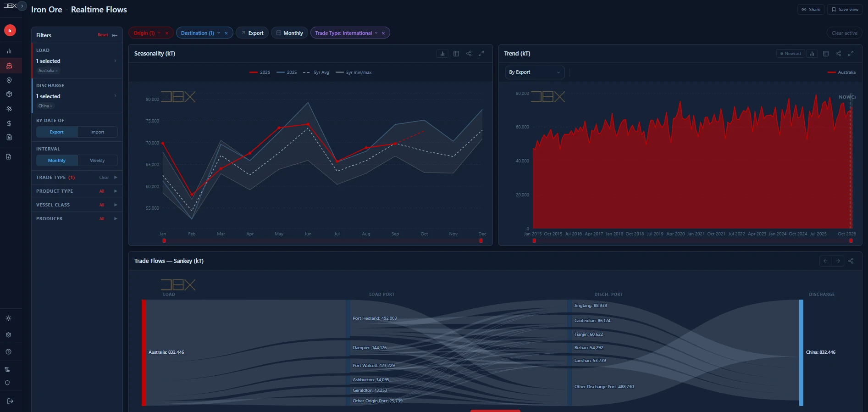
Task: Share the Seasonality chart
Action: (469, 54)
